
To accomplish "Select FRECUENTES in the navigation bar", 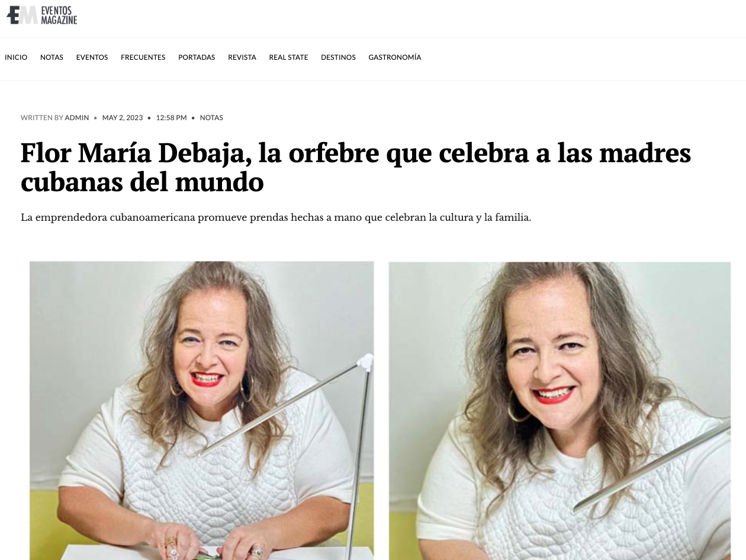I will (x=143, y=57).
